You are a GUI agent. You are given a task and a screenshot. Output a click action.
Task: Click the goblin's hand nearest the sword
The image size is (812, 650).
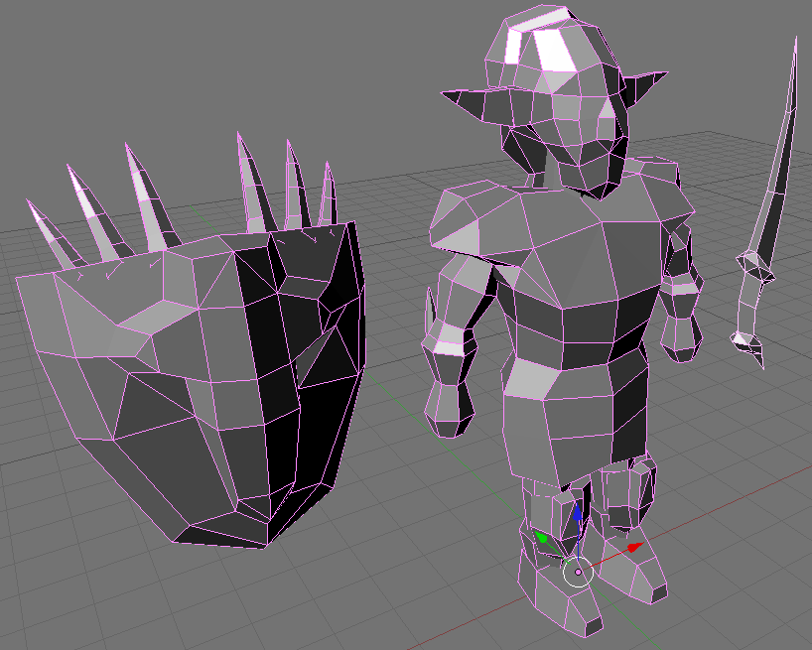coord(684,333)
